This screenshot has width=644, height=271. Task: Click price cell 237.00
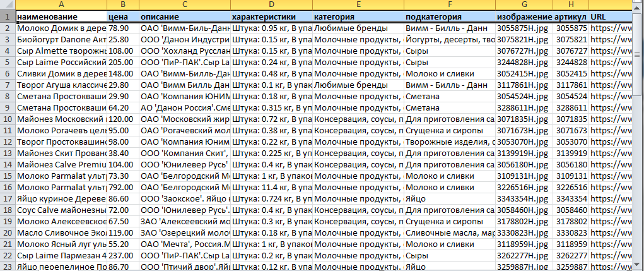pos(123,256)
